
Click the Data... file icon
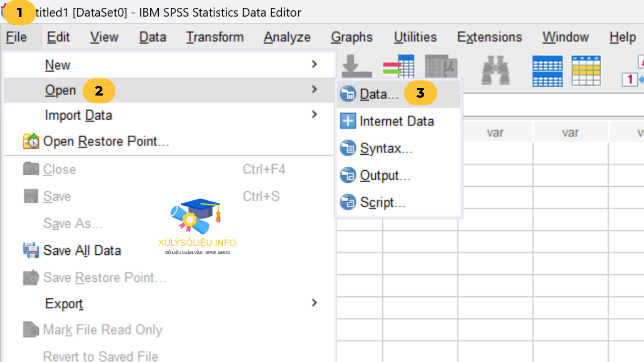pyautogui.click(x=348, y=94)
